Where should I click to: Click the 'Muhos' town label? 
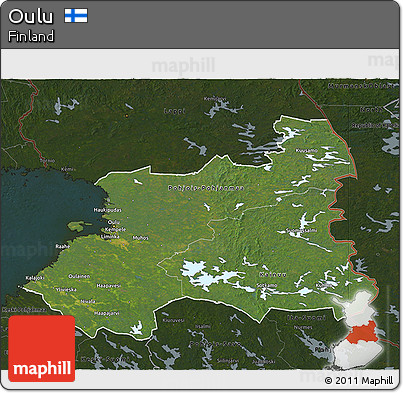pos(140,238)
